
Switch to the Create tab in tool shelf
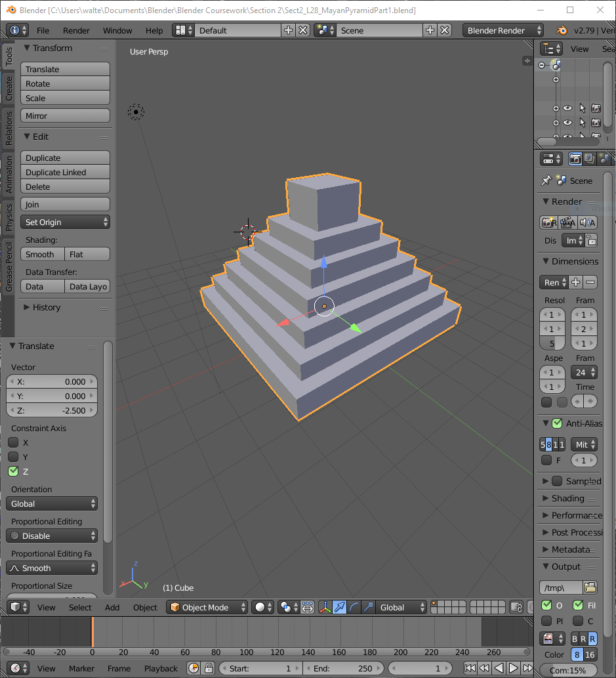click(9, 89)
